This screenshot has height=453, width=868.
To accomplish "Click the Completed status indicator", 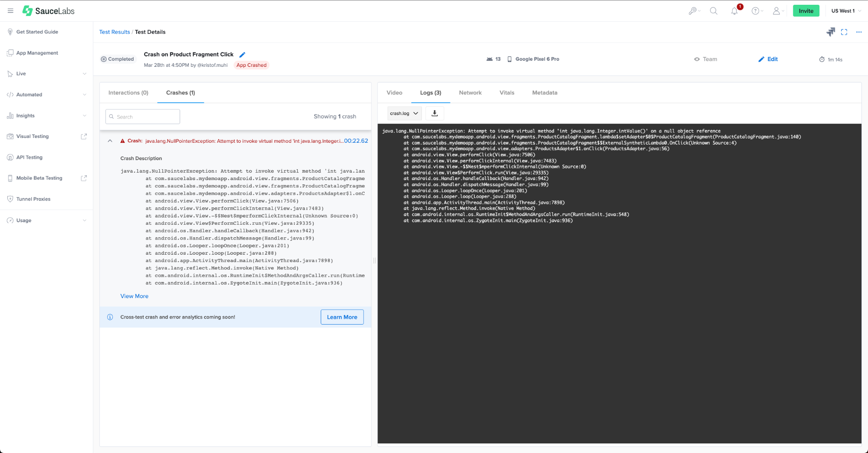I will click(x=118, y=59).
